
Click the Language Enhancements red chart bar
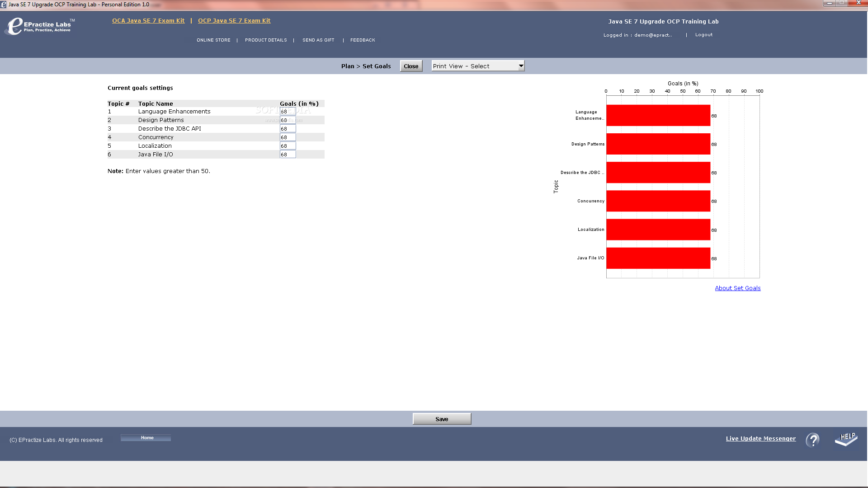point(658,116)
